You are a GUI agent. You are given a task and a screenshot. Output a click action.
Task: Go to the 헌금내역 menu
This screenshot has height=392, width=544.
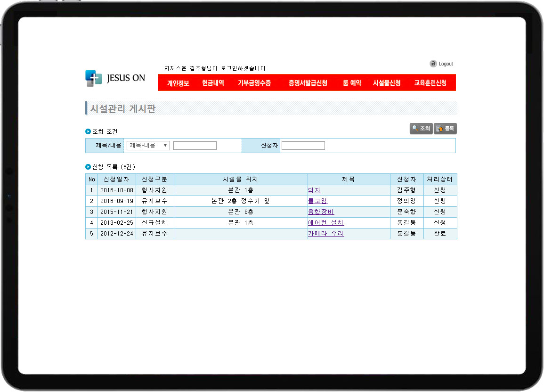213,83
